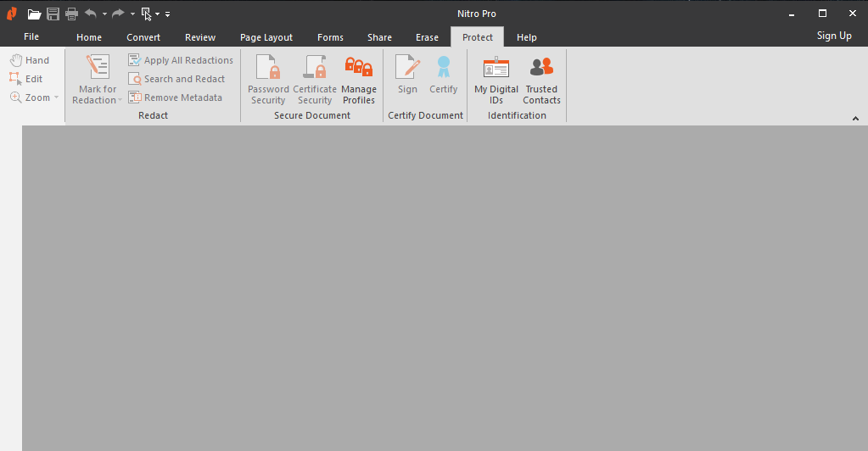Open the Help tab
The image size is (868, 451).
pos(527,37)
